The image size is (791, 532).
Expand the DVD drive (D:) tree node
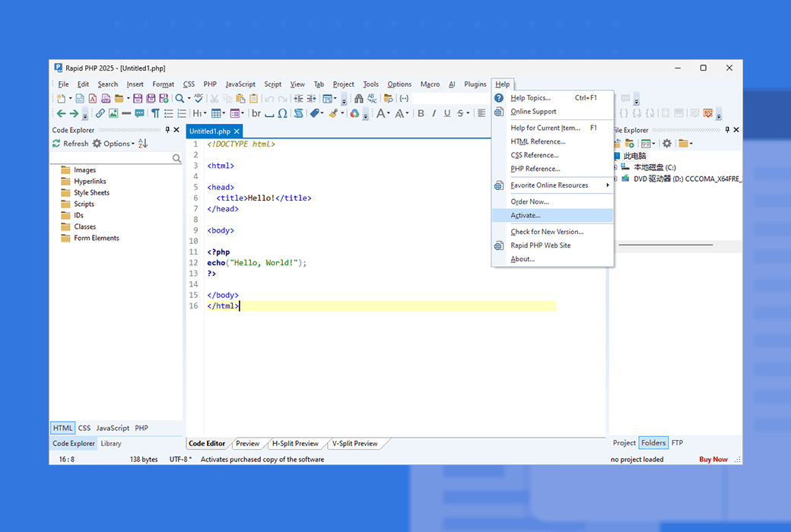click(615, 179)
